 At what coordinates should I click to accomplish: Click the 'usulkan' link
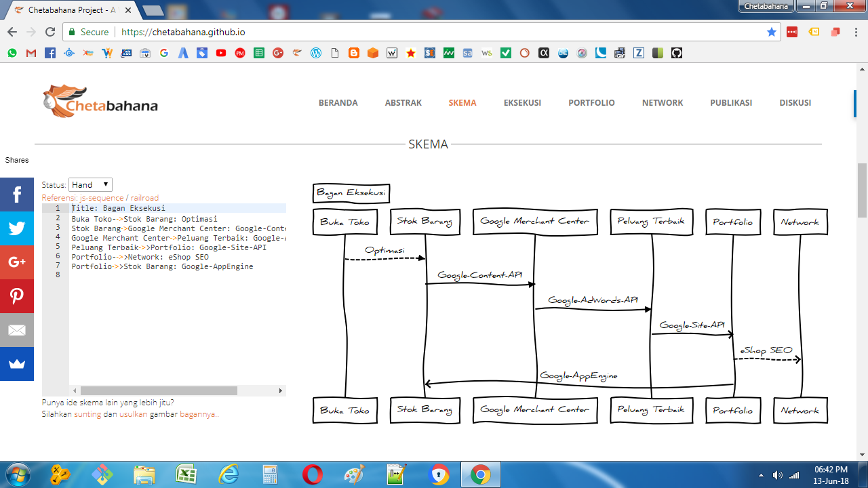coord(134,413)
